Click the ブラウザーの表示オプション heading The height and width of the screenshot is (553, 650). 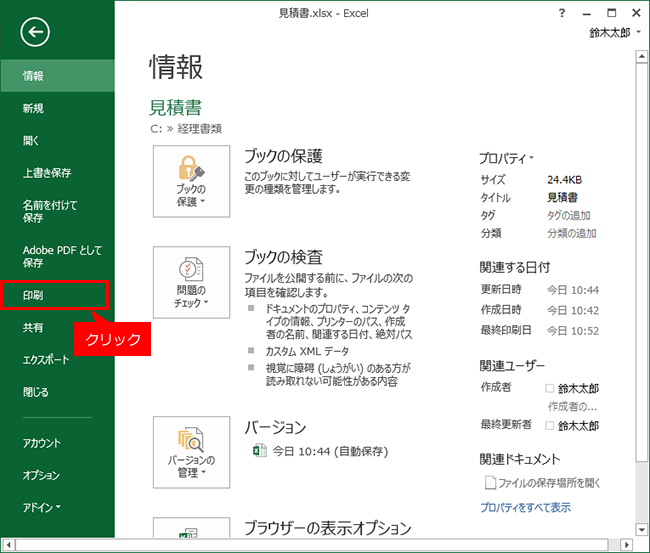pyautogui.click(x=327, y=528)
